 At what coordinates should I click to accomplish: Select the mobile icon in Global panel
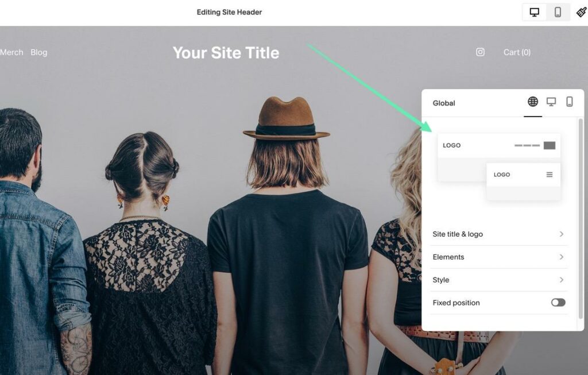click(569, 102)
